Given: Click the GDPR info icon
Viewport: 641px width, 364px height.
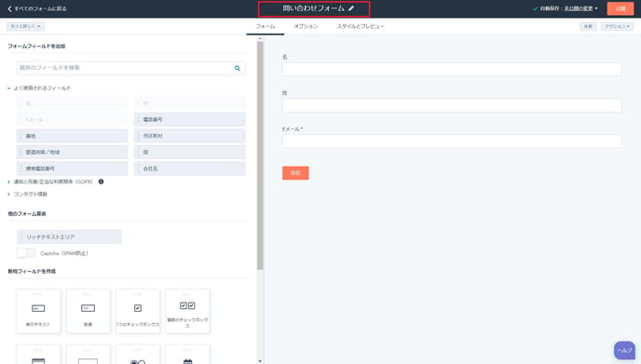Looking at the screenshot, I should 101,182.
